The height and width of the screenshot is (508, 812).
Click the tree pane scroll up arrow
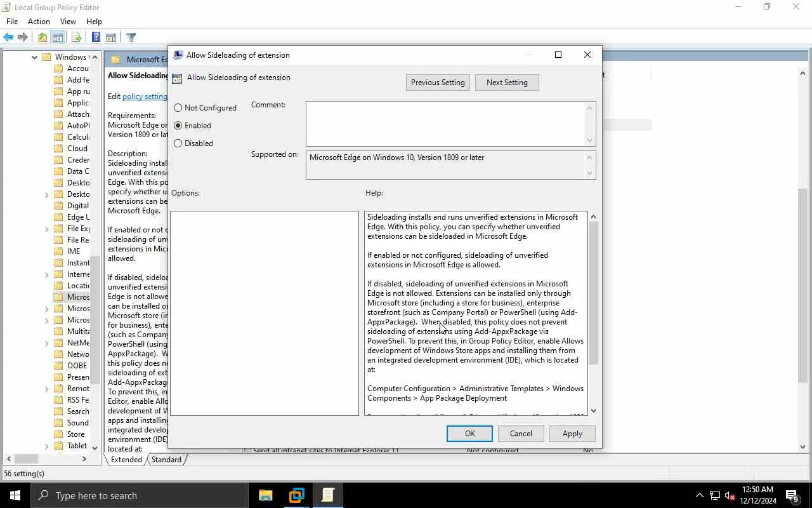coord(95,57)
